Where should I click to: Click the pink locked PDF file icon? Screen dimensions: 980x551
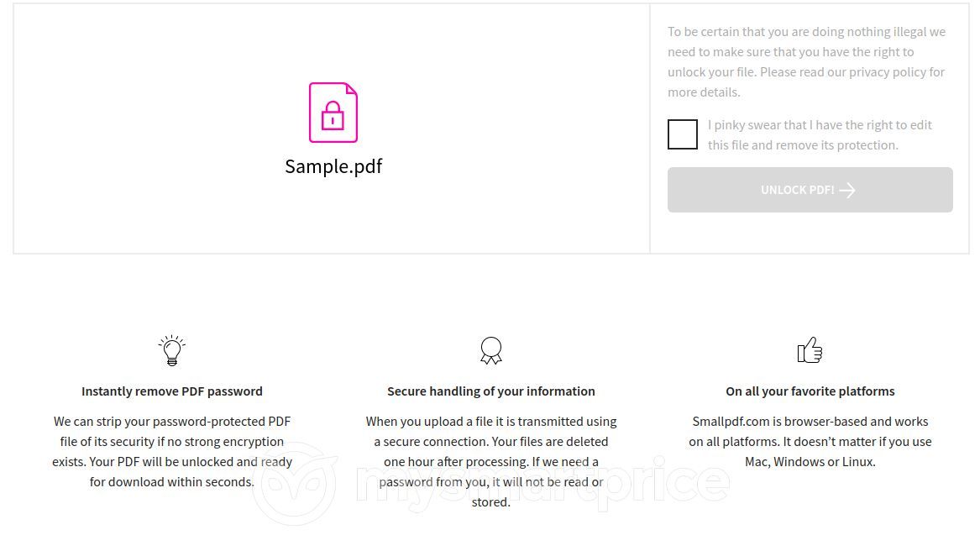[x=333, y=113]
